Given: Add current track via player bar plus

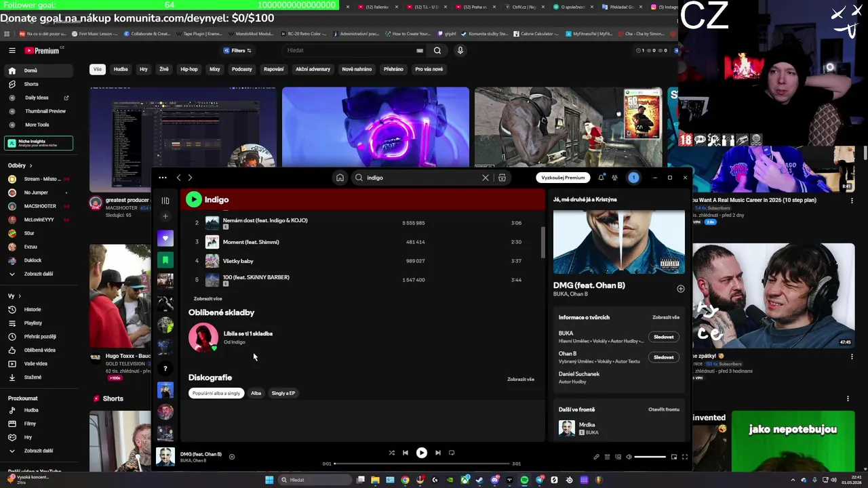Looking at the screenshot, I should (232, 457).
